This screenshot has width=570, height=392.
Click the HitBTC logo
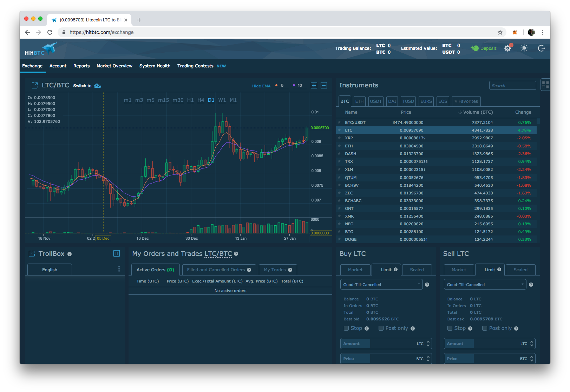tap(40, 49)
